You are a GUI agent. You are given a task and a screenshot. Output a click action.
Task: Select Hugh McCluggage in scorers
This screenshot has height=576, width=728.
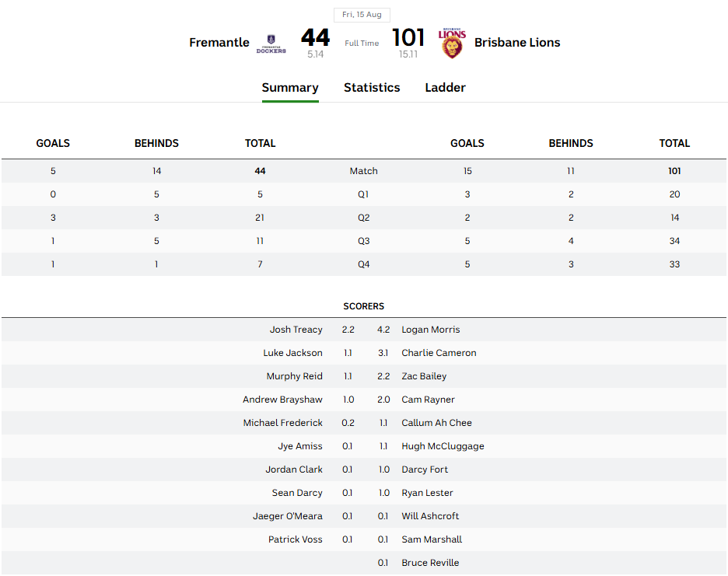pyautogui.click(x=443, y=446)
